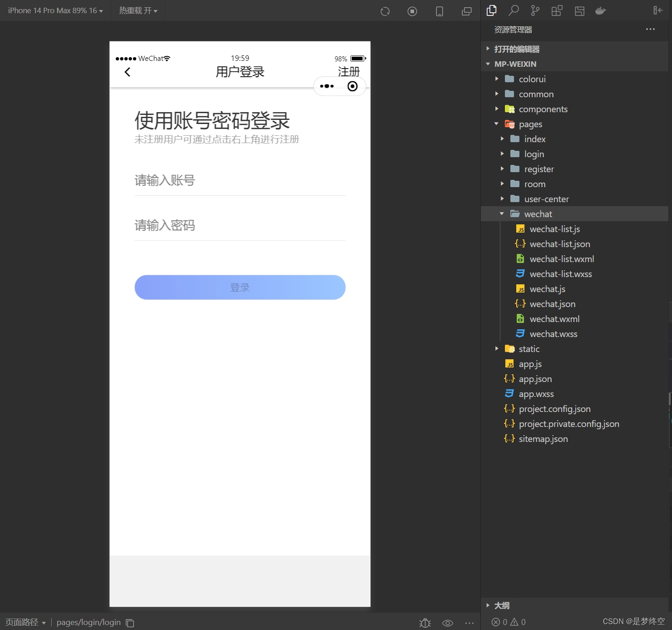The image size is (672, 630).
Task: Tap the 注册 register link
Action: [x=349, y=72]
